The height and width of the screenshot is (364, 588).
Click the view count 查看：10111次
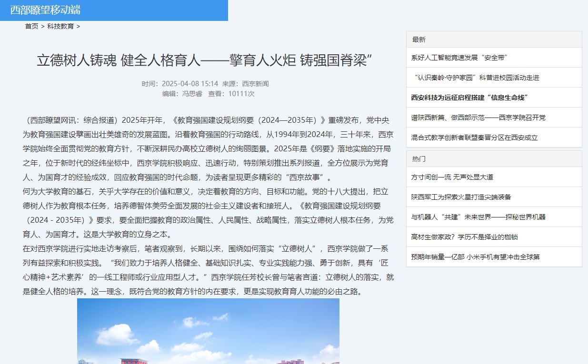[231, 94]
